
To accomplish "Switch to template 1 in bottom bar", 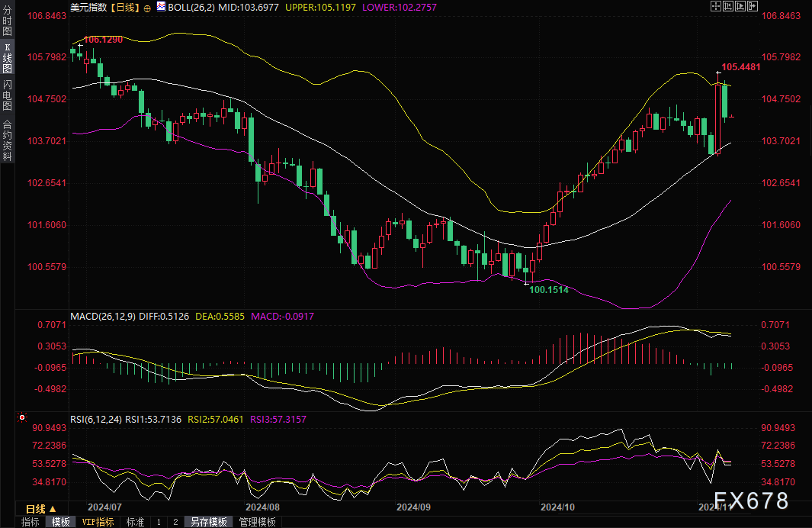I will coord(159,522).
